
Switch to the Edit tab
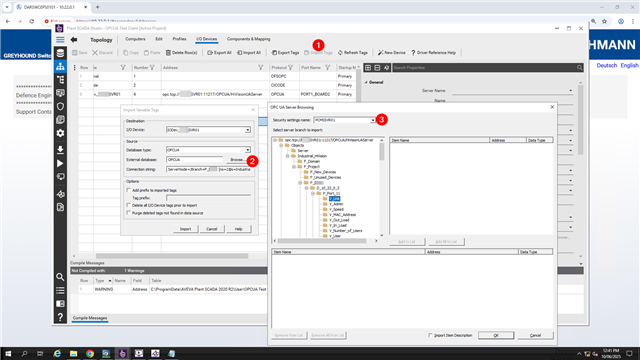point(159,39)
